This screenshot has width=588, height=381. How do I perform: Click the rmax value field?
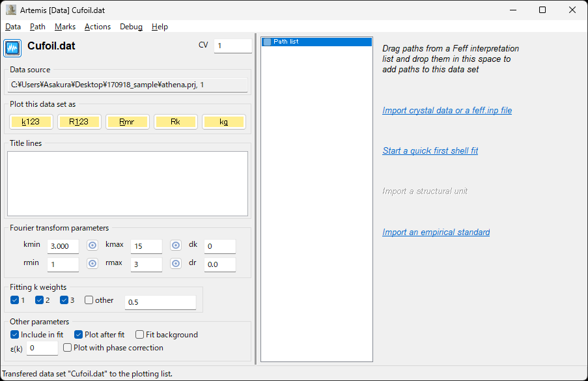147,264
